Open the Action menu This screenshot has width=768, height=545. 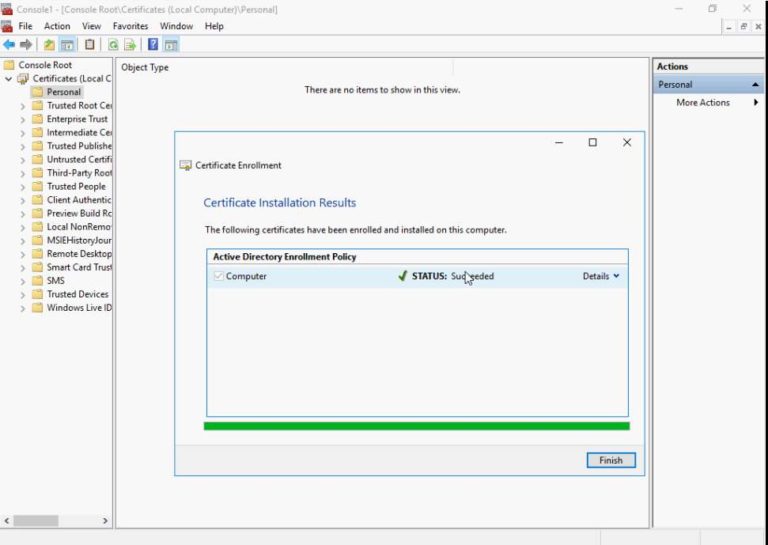tap(57, 26)
